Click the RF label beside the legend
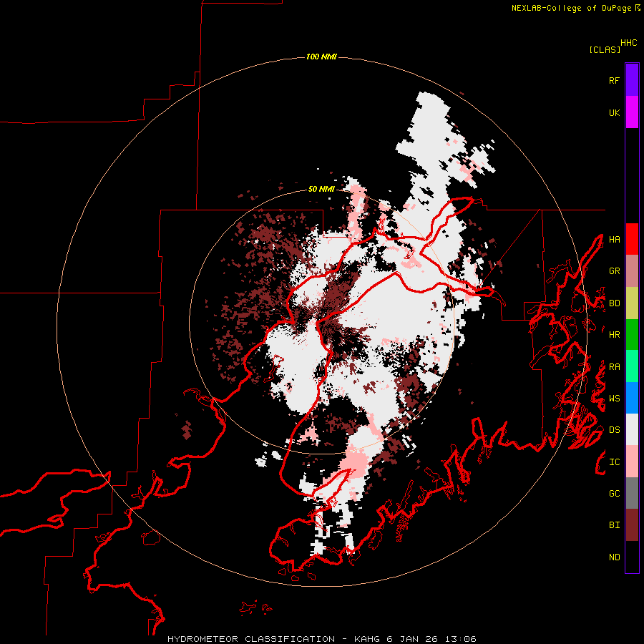This screenshot has width=644, height=644. coord(614,80)
